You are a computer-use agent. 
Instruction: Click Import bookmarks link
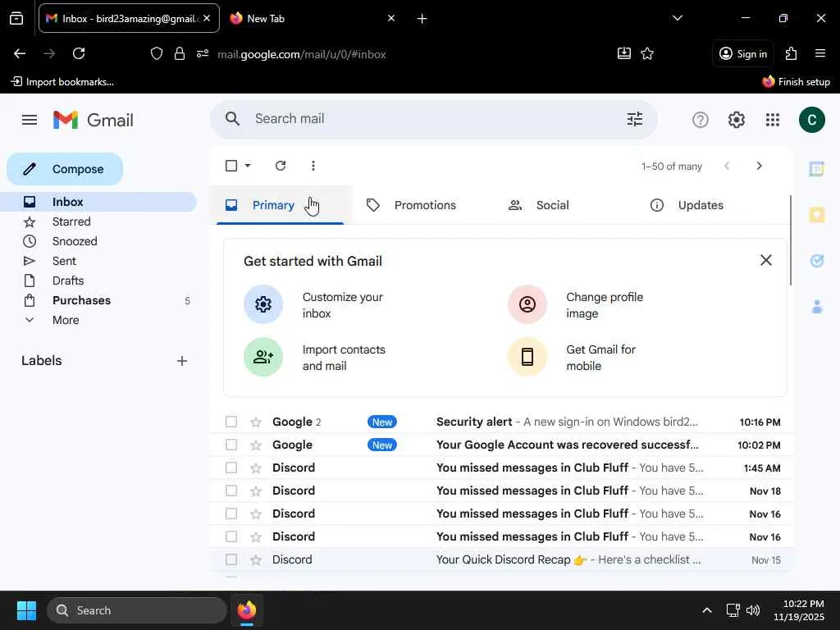click(x=62, y=82)
